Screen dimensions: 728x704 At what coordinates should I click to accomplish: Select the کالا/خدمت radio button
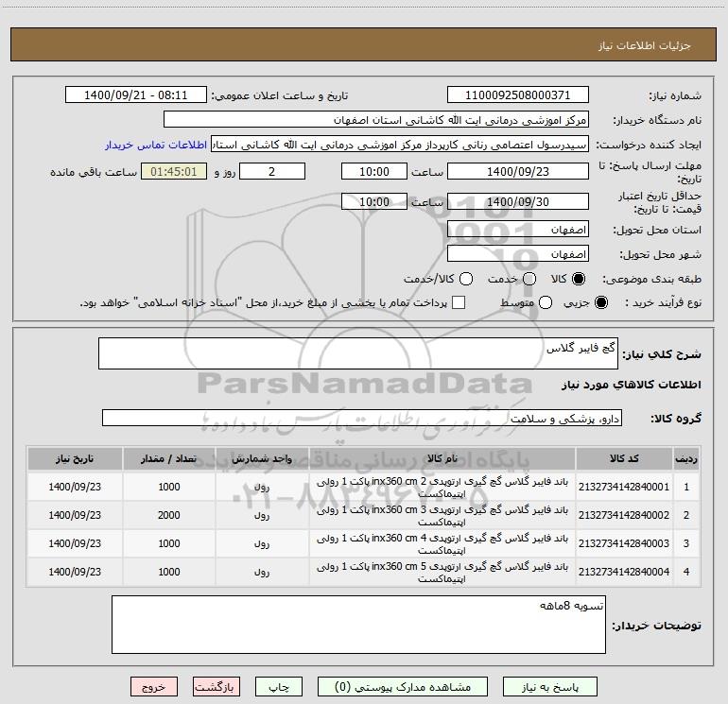tap(466, 279)
